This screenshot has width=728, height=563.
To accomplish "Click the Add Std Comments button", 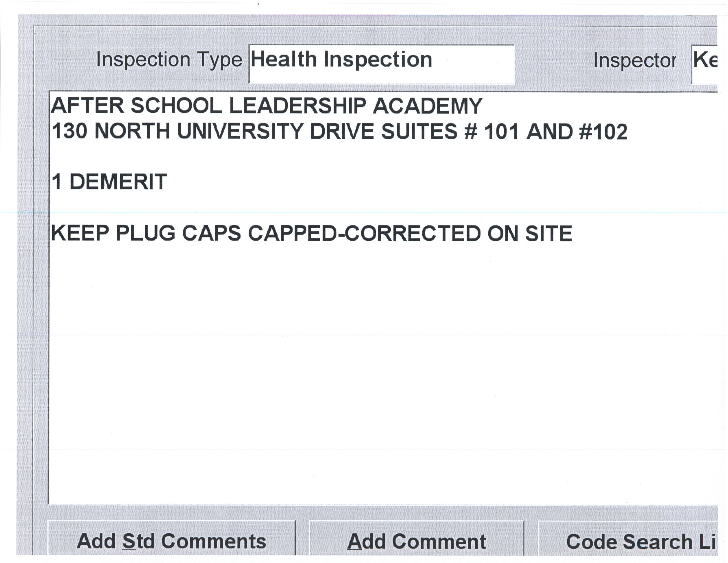I will click(171, 541).
